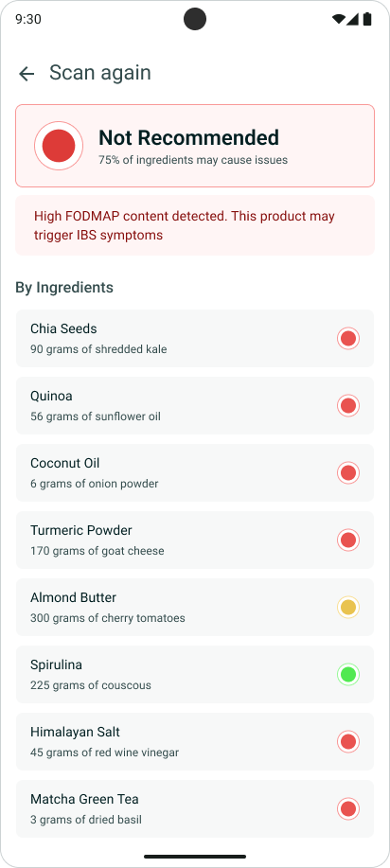390x868 pixels.
Task: Select the Spirulina couscous row
Action: coord(195,674)
